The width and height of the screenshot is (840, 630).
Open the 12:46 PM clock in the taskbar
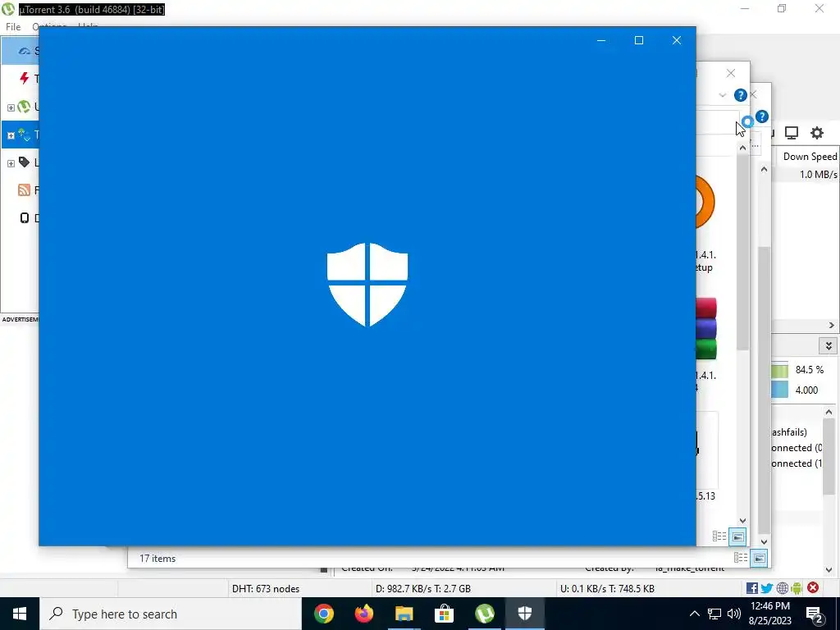[x=770, y=614]
